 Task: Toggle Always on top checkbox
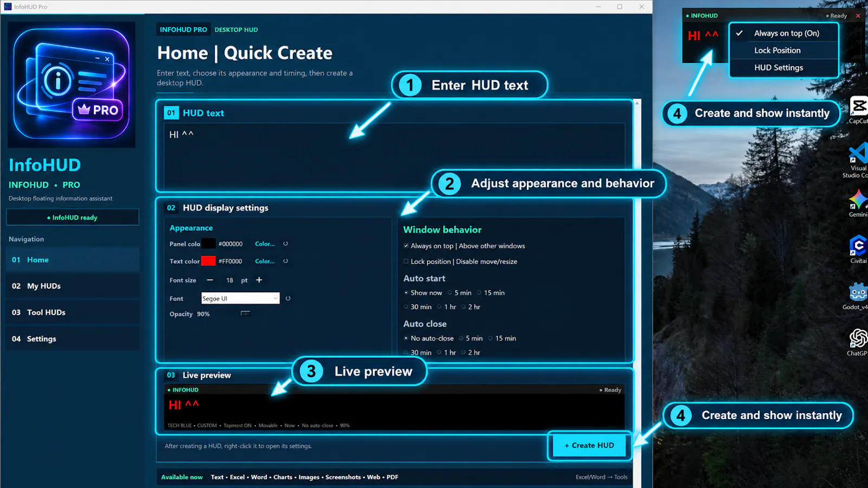[x=406, y=246]
